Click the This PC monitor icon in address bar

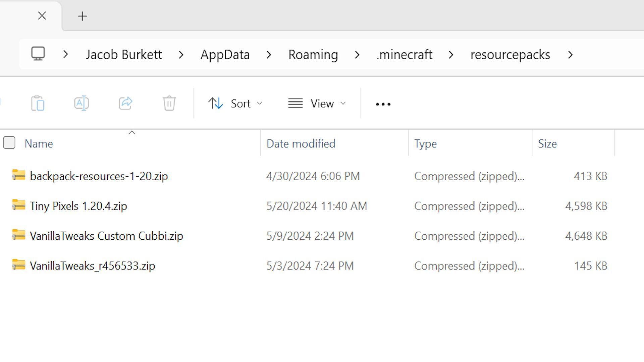click(x=38, y=54)
